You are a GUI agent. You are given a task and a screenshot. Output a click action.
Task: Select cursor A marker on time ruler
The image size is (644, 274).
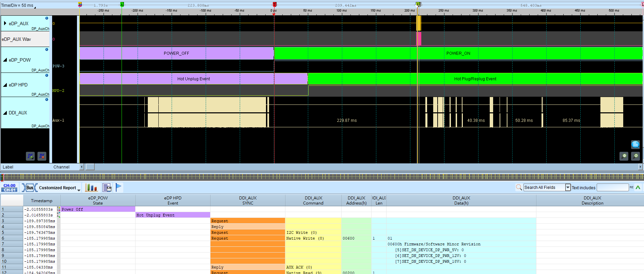pos(122,5)
